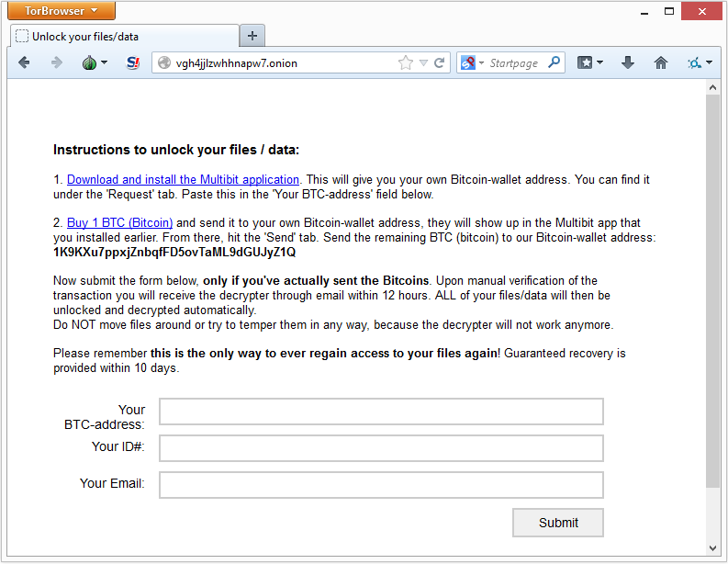The image size is (728, 564).
Task: Expand the Tor onion dropdown arrow
Action: (105, 62)
